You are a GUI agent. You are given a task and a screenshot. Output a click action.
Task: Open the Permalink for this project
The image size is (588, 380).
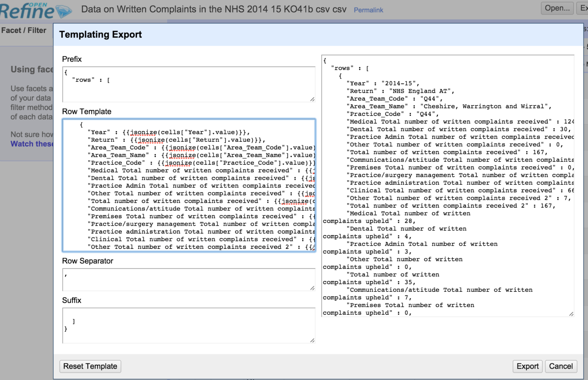tap(368, 10)
